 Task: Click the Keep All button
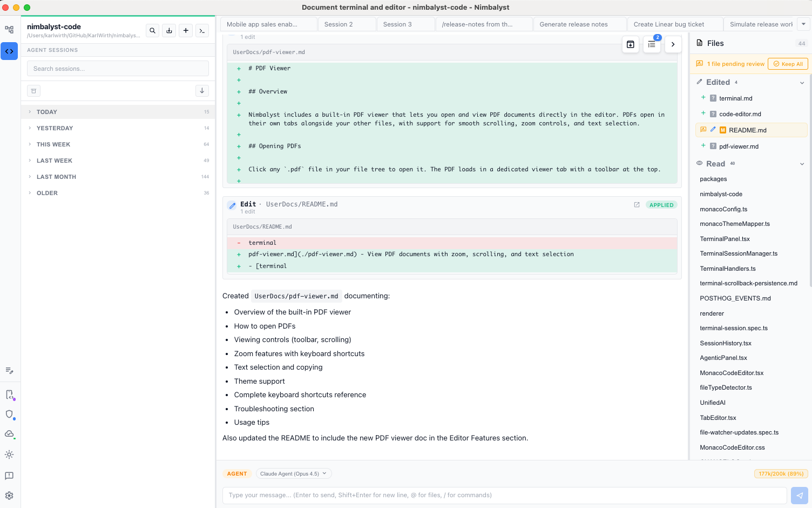(788, 64)
